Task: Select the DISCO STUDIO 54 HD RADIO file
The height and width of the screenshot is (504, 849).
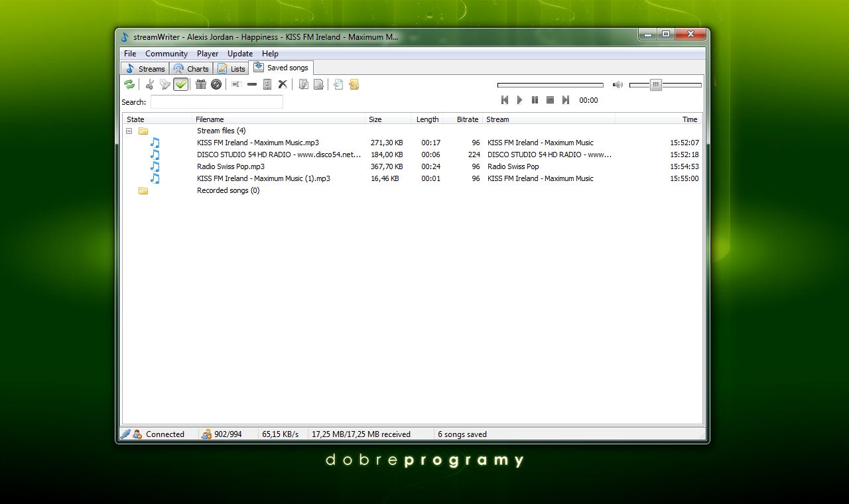Action: [x=279, y=155]
